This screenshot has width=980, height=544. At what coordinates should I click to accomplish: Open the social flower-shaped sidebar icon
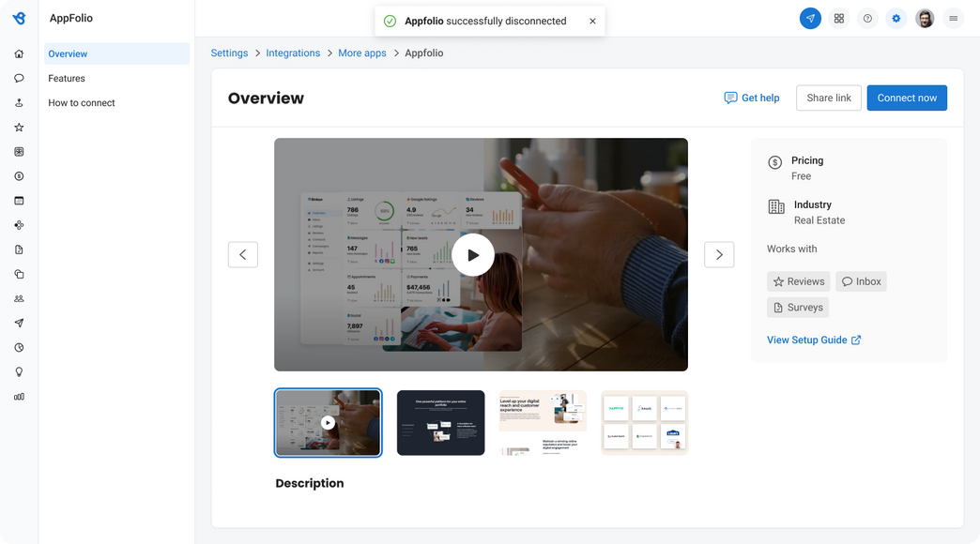[x=19, y=225]
